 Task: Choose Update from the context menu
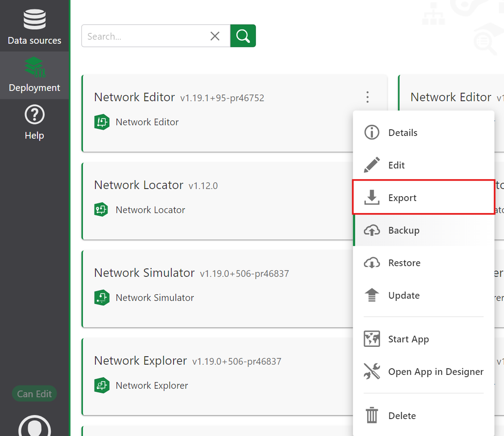(x=424, y=295)
